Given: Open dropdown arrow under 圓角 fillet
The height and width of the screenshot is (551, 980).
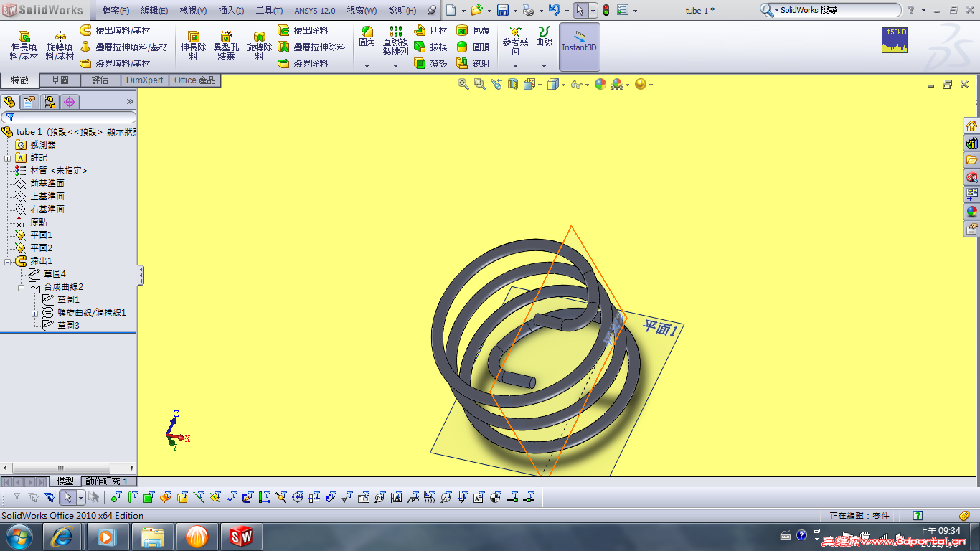Looking at the screenshot, I should [367, 66].
